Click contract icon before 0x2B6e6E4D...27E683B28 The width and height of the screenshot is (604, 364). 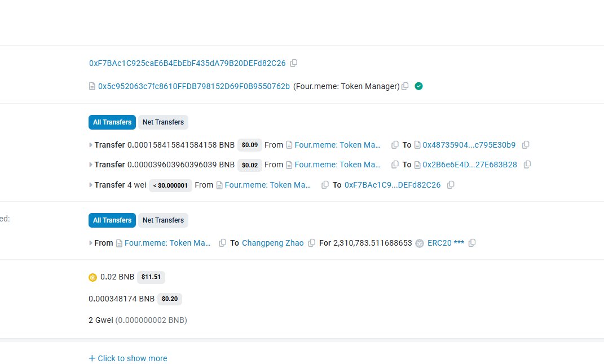[x=417, y=165]
